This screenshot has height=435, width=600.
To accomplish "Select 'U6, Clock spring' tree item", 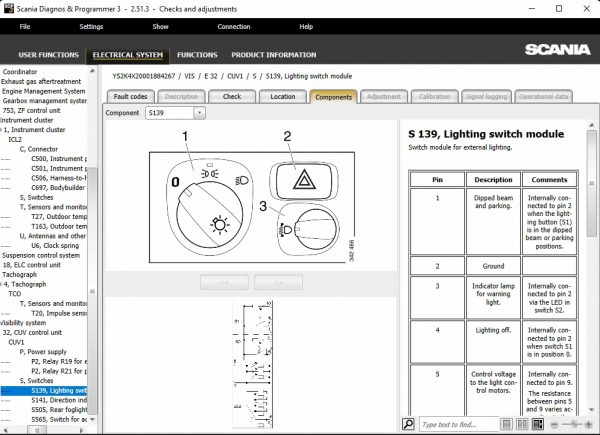I will coord(55,246).
